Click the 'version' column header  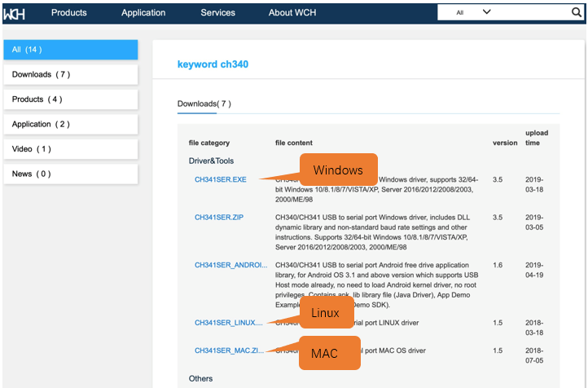pyautogui.click(x=505, y=143)
